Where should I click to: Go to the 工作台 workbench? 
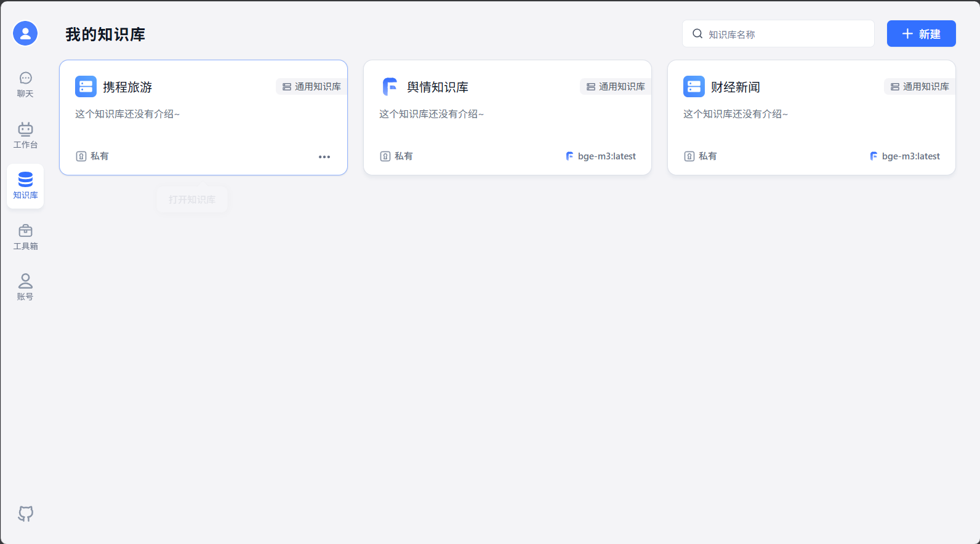[x=25, y=135]
